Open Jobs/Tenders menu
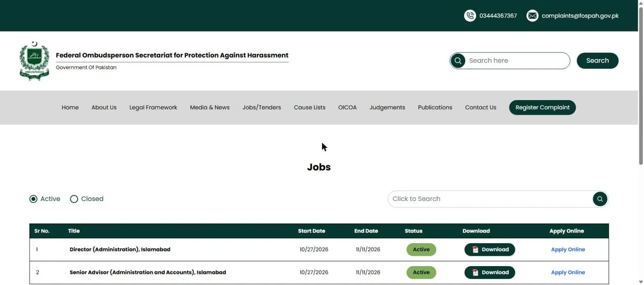The height and width of the screenshot is (285, 644). [x=262, y=107]
